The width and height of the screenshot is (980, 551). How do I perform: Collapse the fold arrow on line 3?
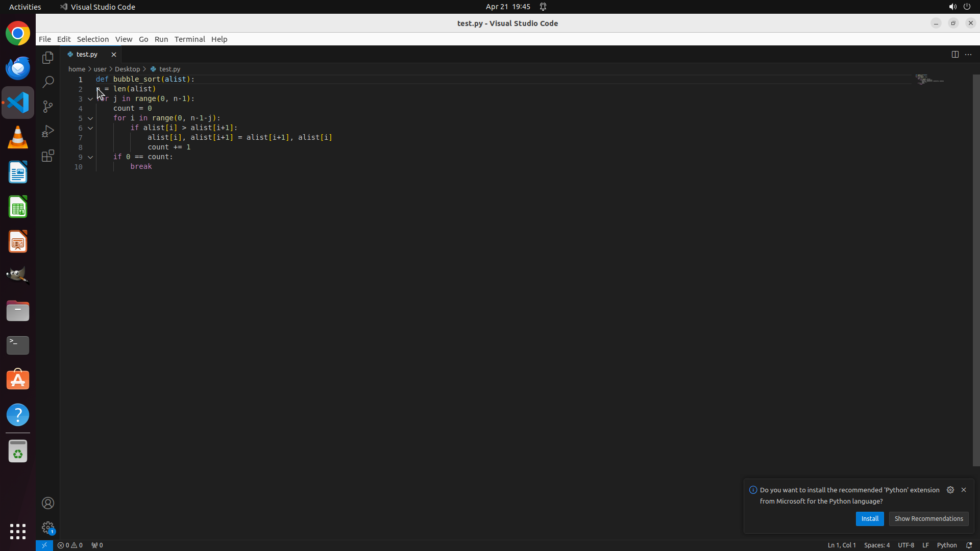click(90, 99)
